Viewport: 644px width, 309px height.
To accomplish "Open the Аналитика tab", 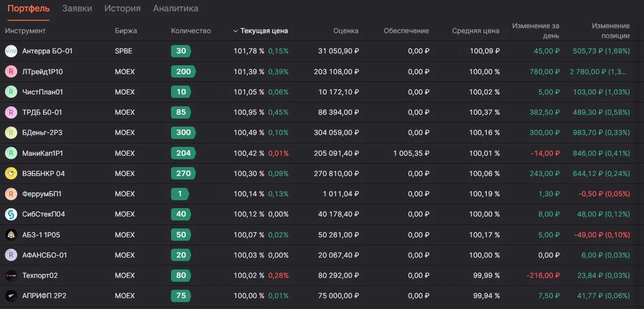I will pos(175,8).
